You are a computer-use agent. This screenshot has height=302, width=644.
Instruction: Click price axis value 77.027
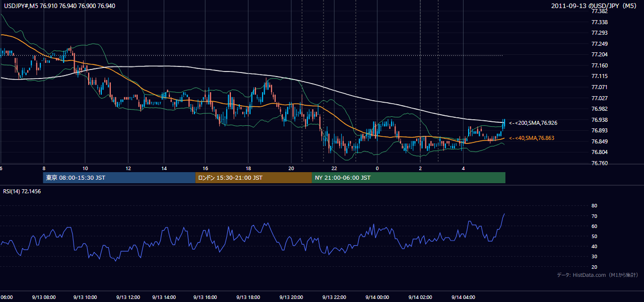[599, 98]
